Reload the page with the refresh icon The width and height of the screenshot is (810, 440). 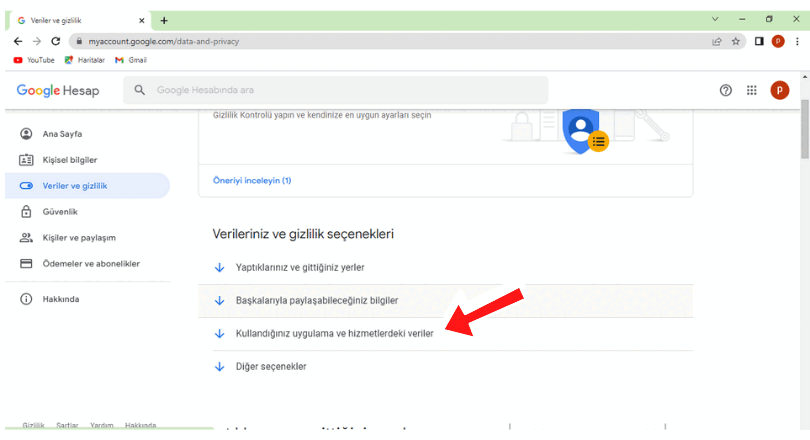pyautogui.click(x=56, y=41)
